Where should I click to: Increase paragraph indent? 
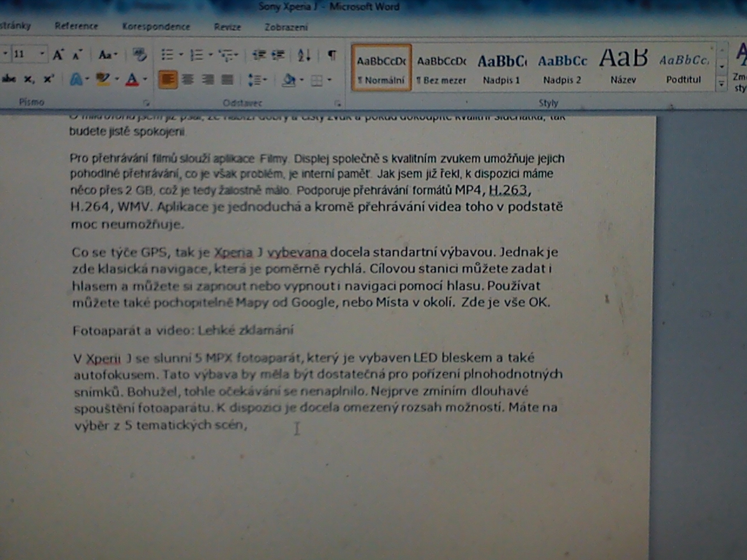279,55
